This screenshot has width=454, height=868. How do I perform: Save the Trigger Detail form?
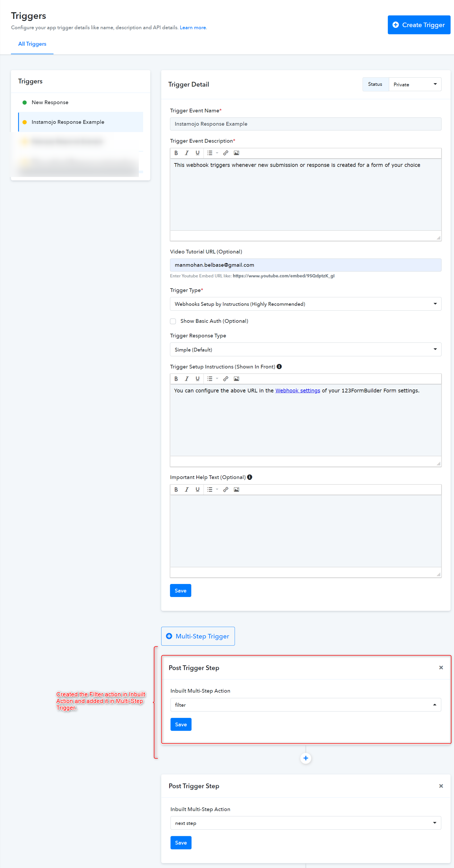coord(180,591)
